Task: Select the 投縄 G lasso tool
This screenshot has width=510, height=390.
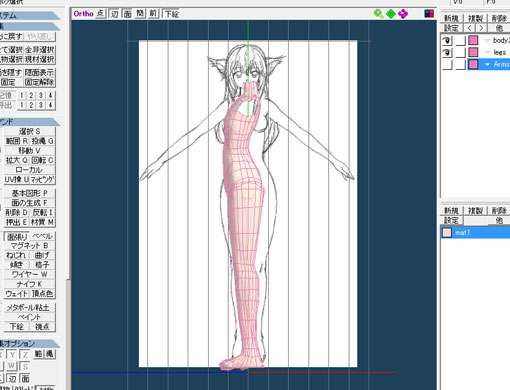Action: click(43, 141)
